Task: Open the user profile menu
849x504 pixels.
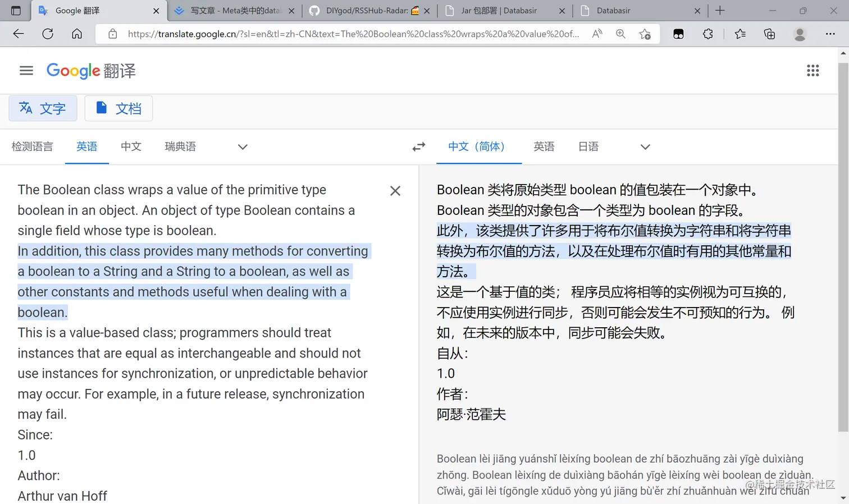Action: click(x=800, y=34)
